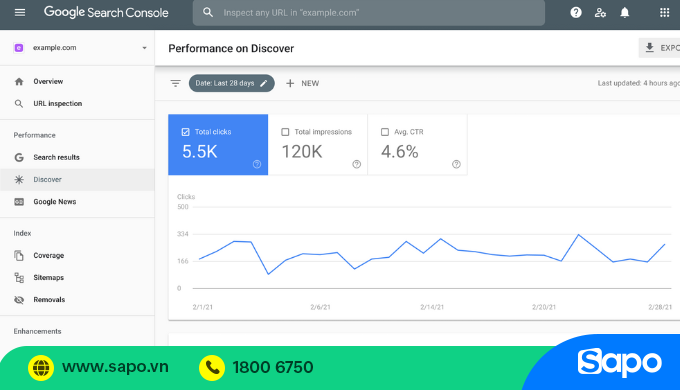Click the Last updated: 4 hours ago text
Viewport: 680px width, 390px height.
pyautogui.click(x=638, y=83)
